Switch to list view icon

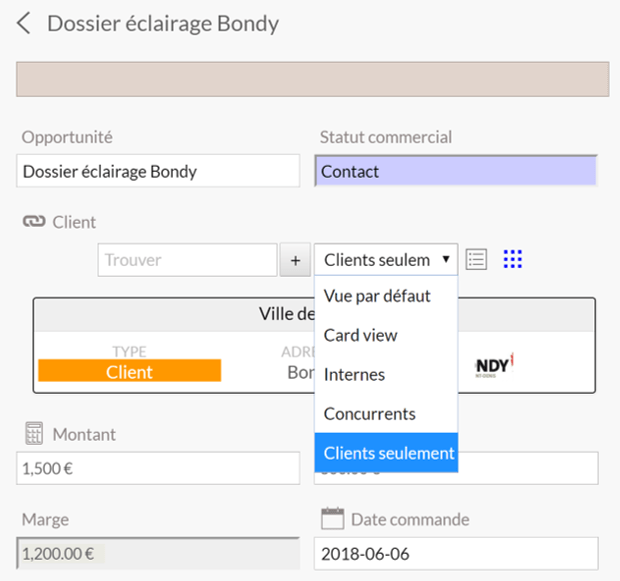coord(477,260)
